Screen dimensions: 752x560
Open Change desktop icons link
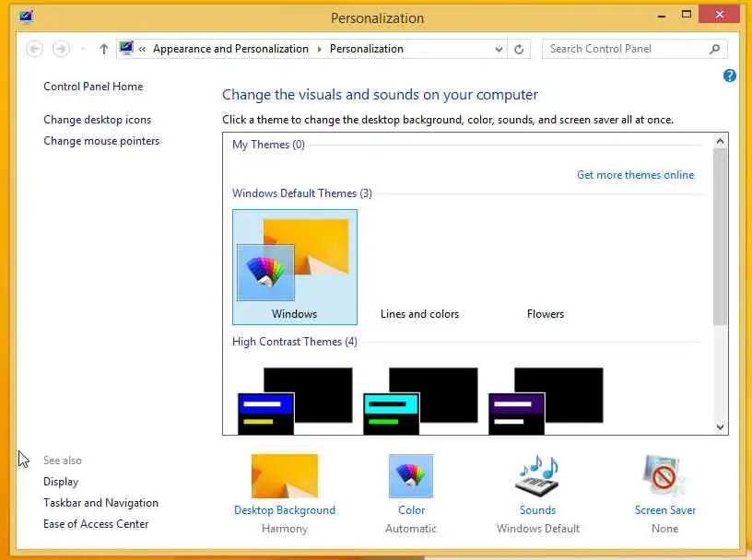click(97, 120)
